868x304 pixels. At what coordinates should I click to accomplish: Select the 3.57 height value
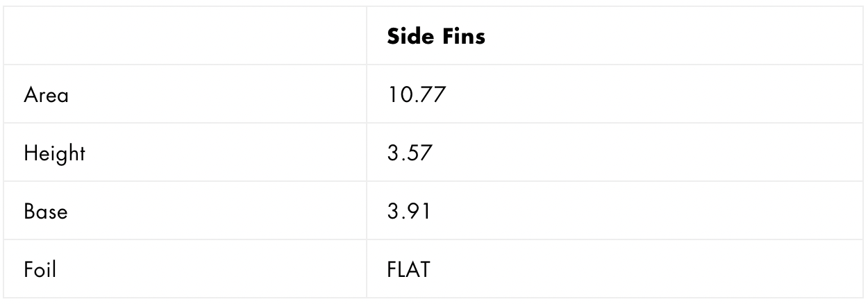410,153
